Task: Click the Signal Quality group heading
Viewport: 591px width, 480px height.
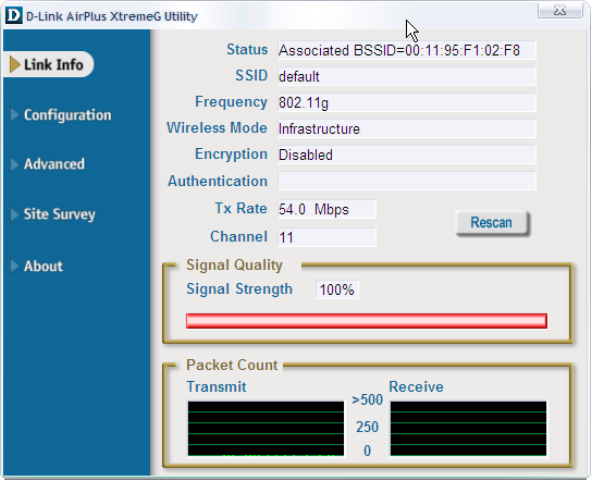Action: [234, 265]
